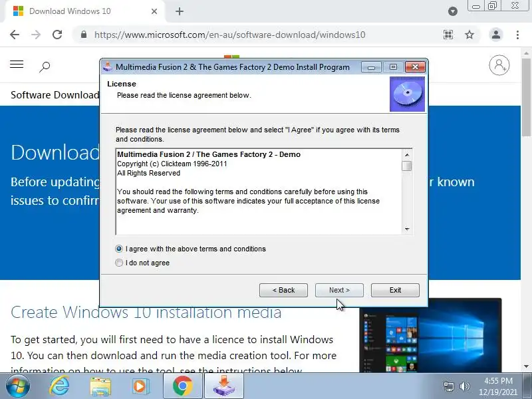Minimize the Chrome browser window
Image resolution: width=532 pixels, height=399 pixels.
[476, 6]
